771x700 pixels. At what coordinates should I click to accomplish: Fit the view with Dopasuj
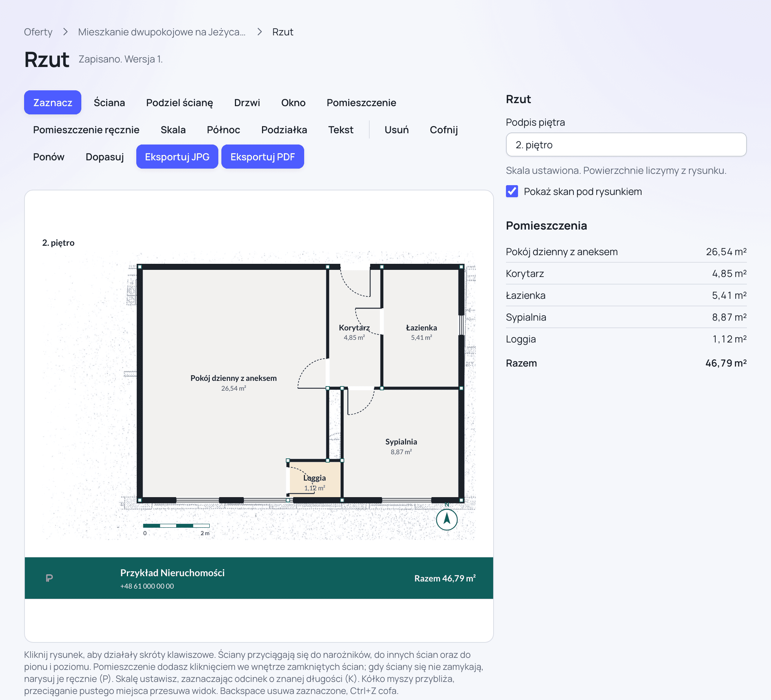point(105,157)
